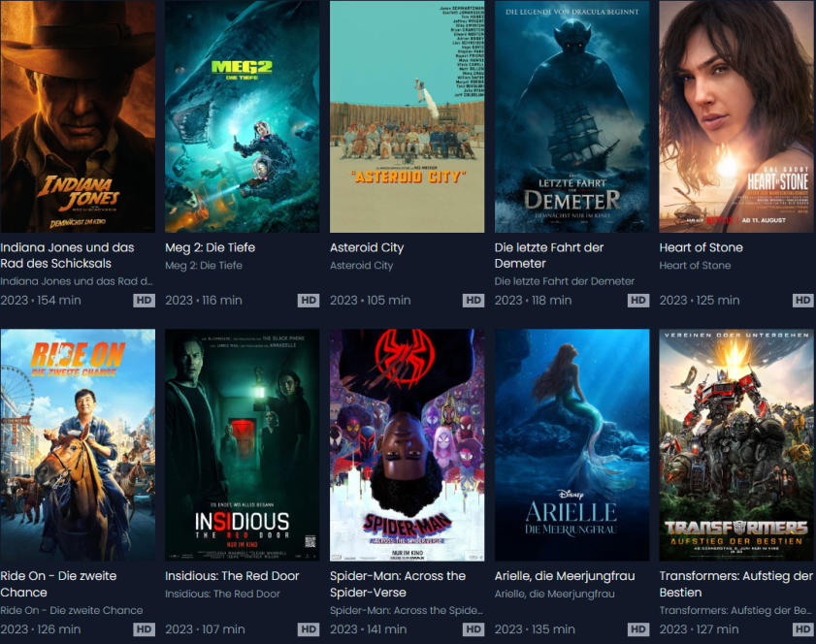The height and width of the screenshot is (644, 816).
Task: Click the Die letzte Fahrt der Demeter title
Action: pos(549,255)
